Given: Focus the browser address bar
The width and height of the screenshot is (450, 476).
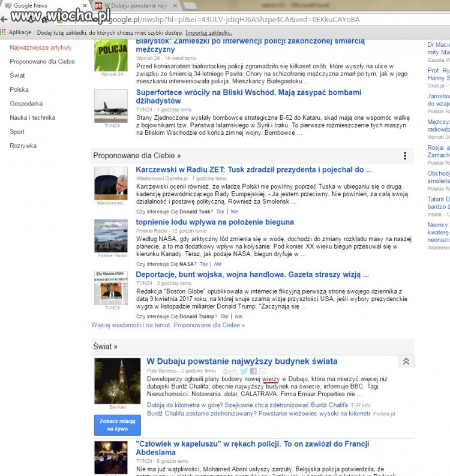Looking at the screenshot, I should [243, 20].
